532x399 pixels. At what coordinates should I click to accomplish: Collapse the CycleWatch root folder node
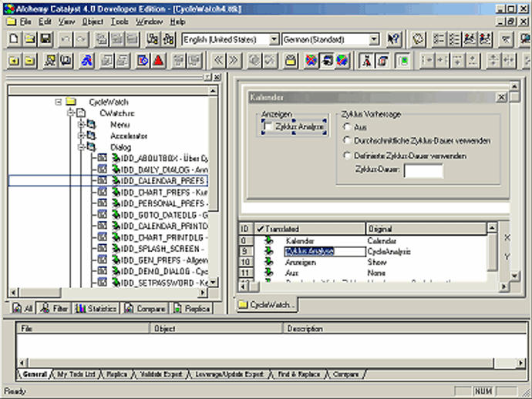(59, 102)
